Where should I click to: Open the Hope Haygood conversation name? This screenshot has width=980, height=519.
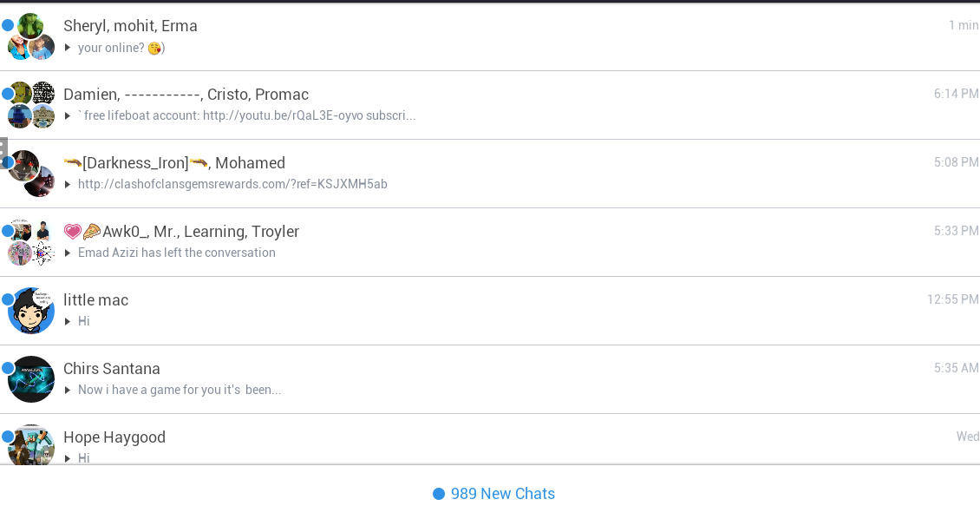point(114,437)
